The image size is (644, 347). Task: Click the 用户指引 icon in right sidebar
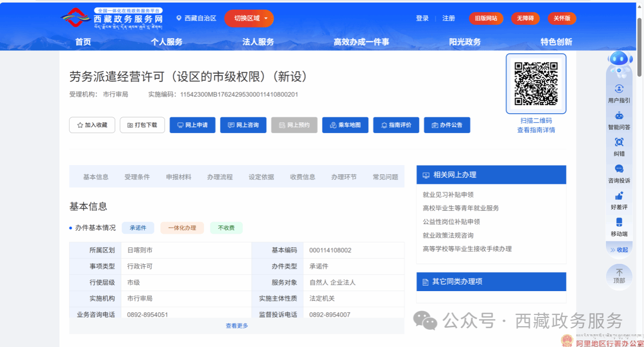tap(619, 89)
